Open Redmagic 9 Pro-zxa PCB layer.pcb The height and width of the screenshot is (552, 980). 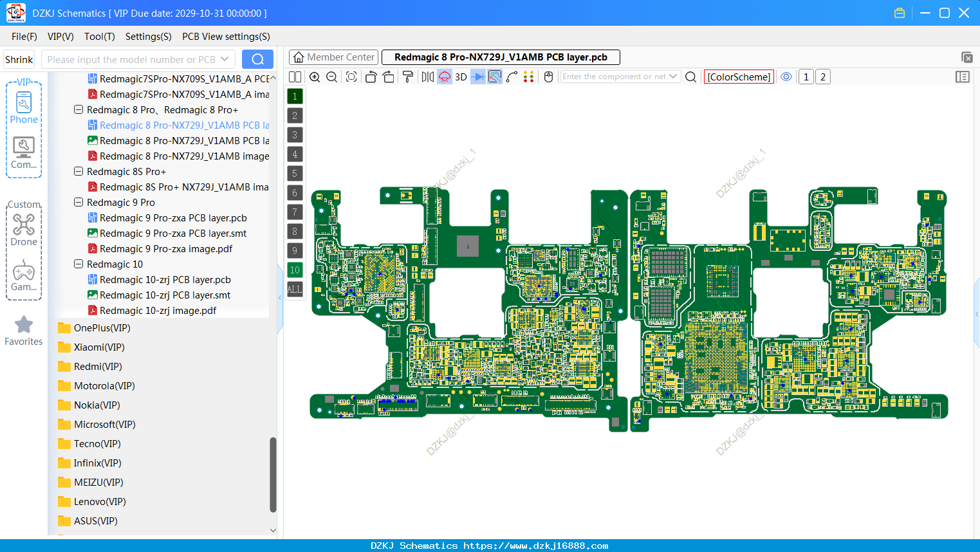pos(173,218)
